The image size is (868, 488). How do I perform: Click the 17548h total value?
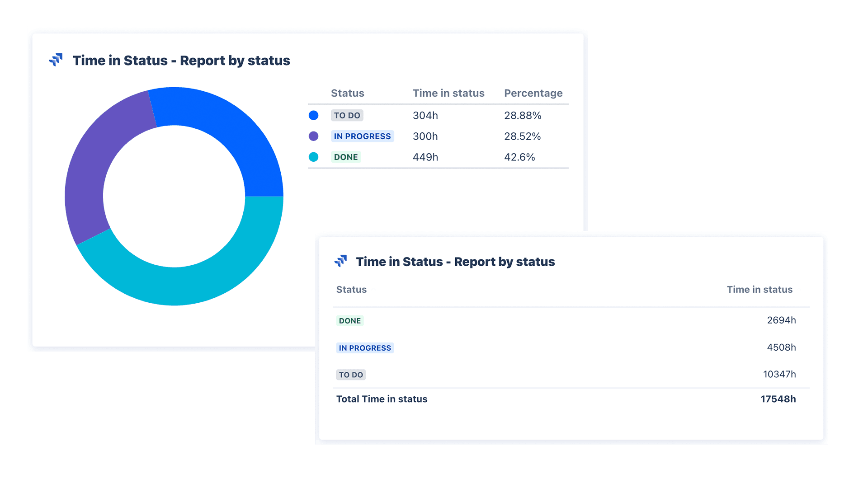tap(778, 399)
